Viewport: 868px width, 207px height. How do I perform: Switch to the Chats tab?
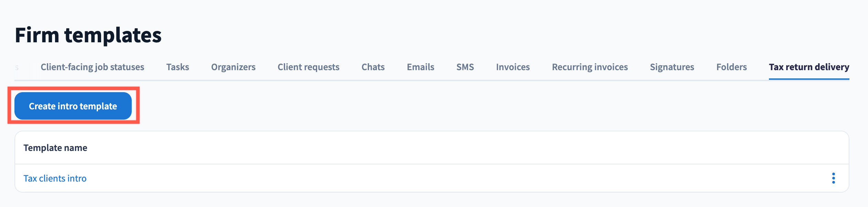(x=373, y=67)
